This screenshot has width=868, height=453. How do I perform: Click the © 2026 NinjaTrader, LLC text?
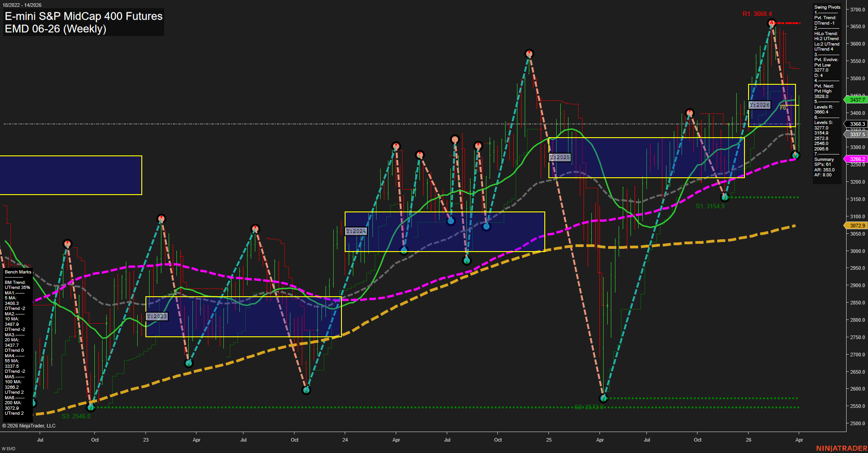click(x=28, y=426)
